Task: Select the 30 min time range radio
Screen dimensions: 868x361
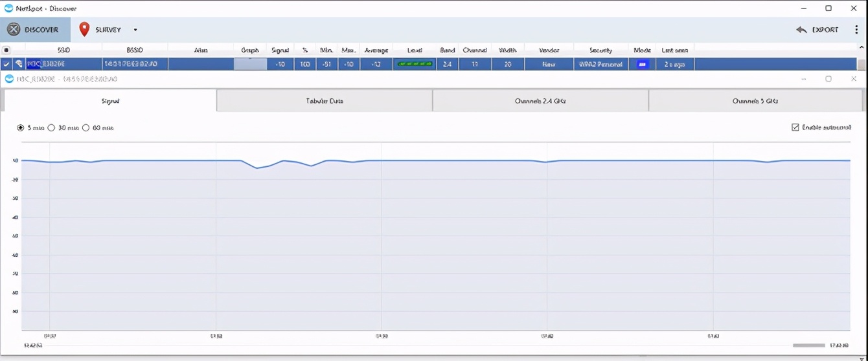Action: [52, 128]
